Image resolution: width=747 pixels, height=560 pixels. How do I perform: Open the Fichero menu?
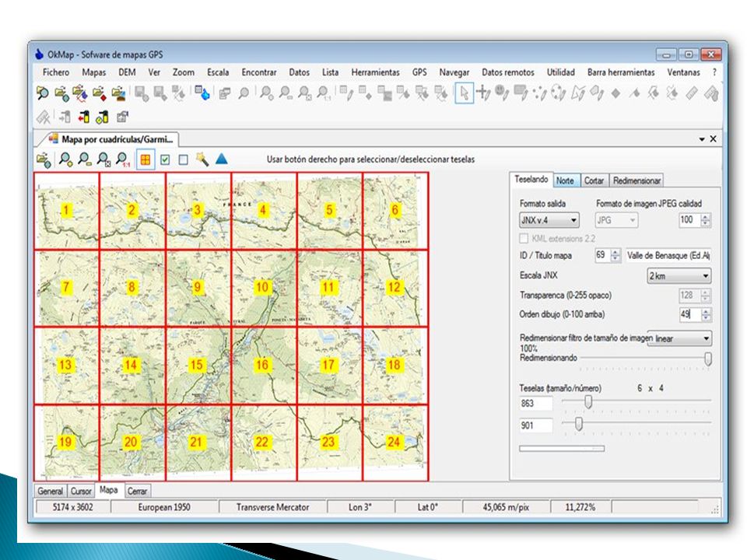56,72
